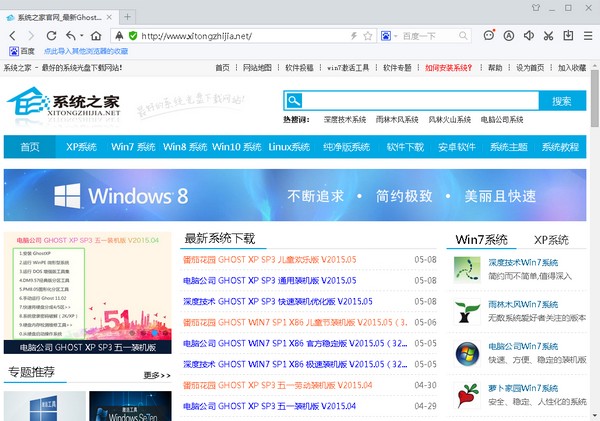Click 网站地图 in the top links

(x=257, y=68)
